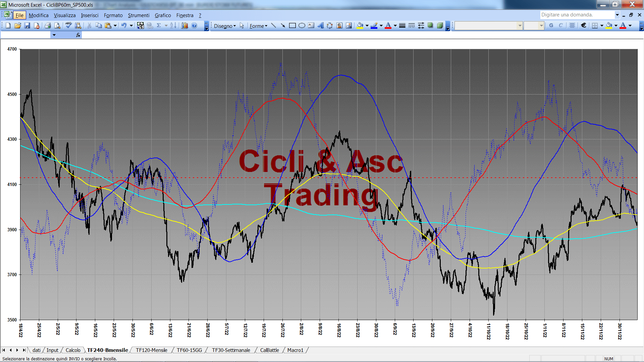Click the 3-D Style icon
The width and height of the screenshot is (644, 362).
[440, 25]
